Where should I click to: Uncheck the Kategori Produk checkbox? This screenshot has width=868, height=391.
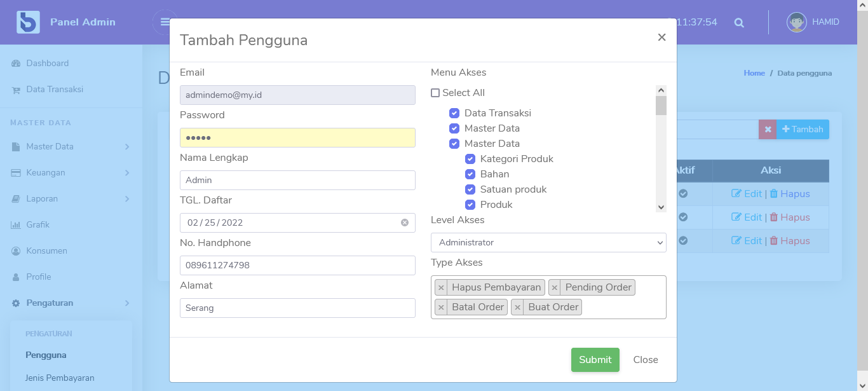470,159
